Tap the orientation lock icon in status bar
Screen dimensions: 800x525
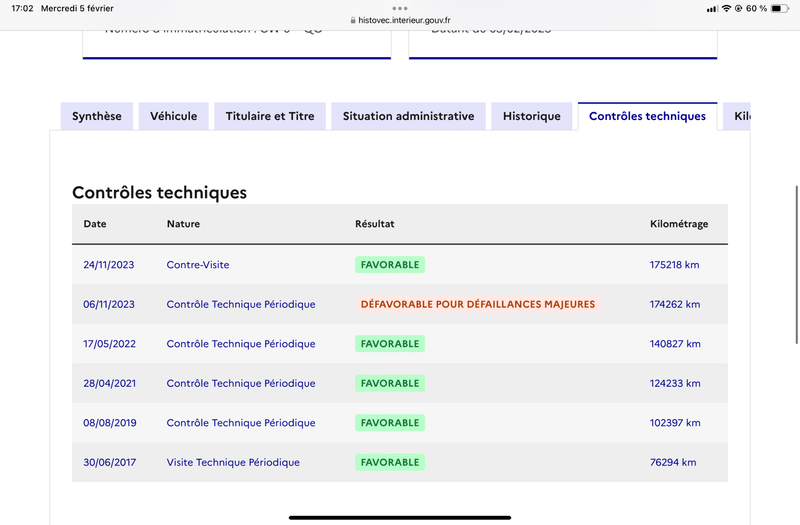[738, 9]
